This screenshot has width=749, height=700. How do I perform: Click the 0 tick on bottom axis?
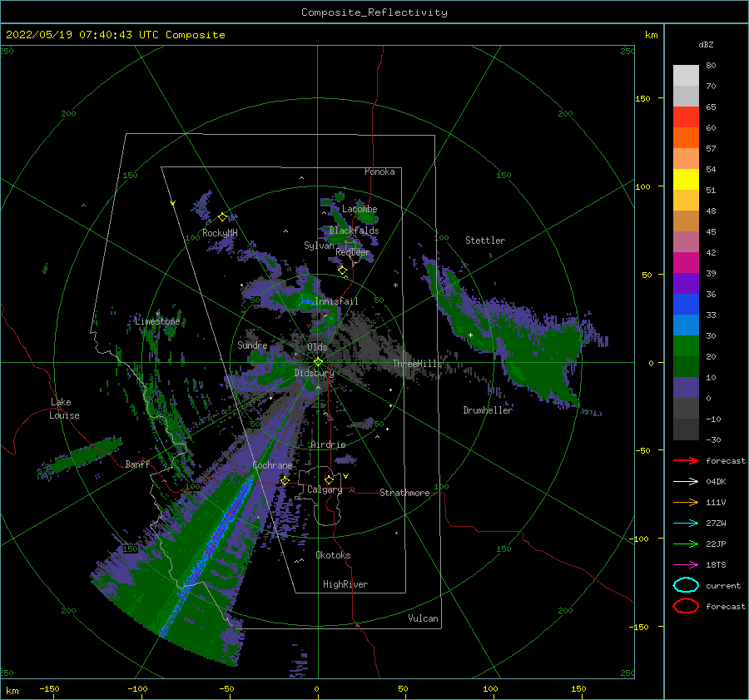(x=316, y=688)
